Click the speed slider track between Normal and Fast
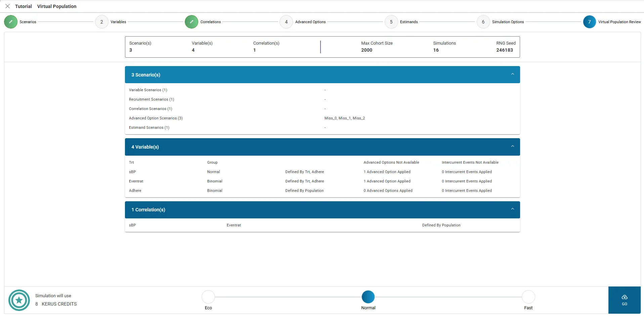The height and width of the screenshot is (317, 644). (x=448, y=297)
